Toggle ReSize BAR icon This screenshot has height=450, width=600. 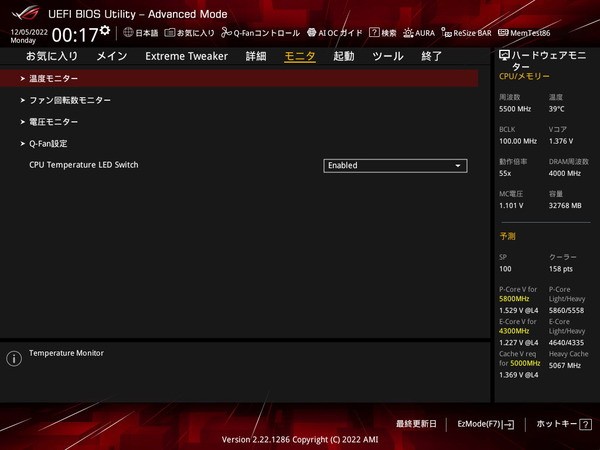click(x=446, y=33)
